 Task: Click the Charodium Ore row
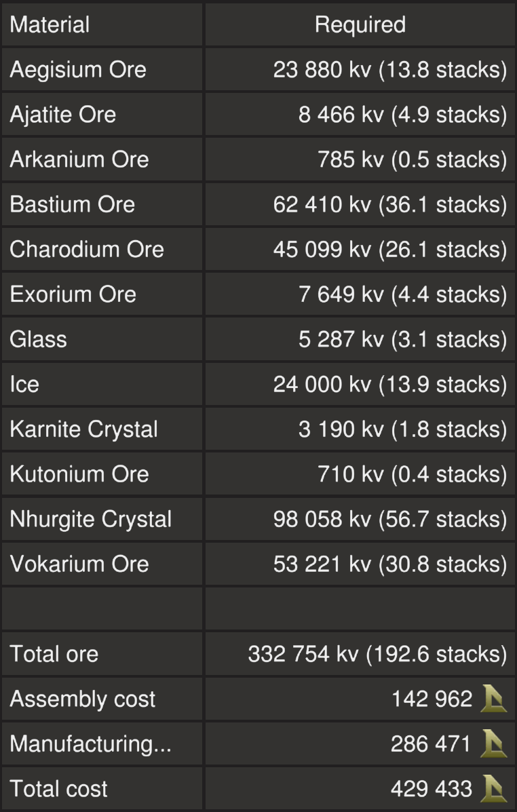(87, 249)
